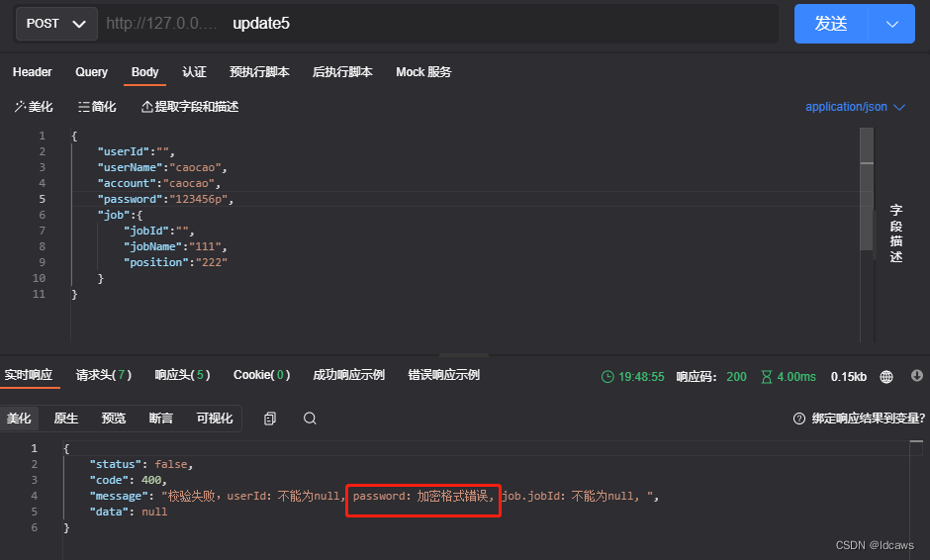Click the help icon beside 绑定响应结果到变量
930x560 pixels.
[x=799, y=419]
